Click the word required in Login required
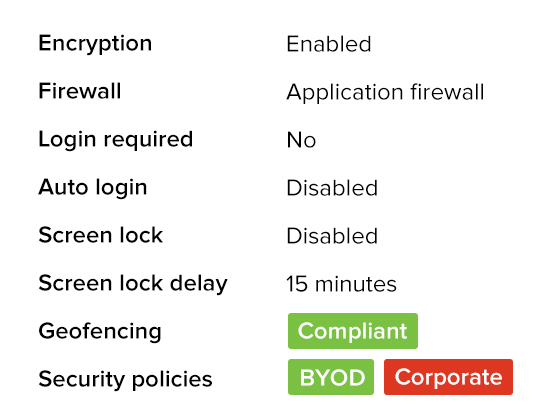The height and width of the screenshot is (420, 560). point(148,140)
